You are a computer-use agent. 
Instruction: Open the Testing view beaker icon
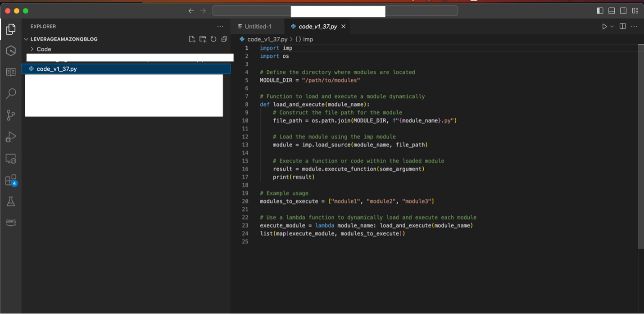click(10, 201)
